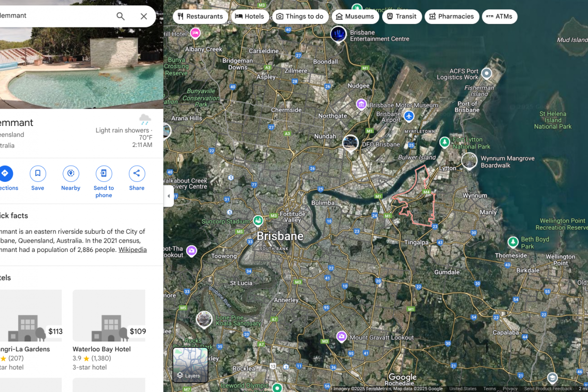Click the Brisbane city label
Viewport: 588px width, 392px height.
pos(280,236)
